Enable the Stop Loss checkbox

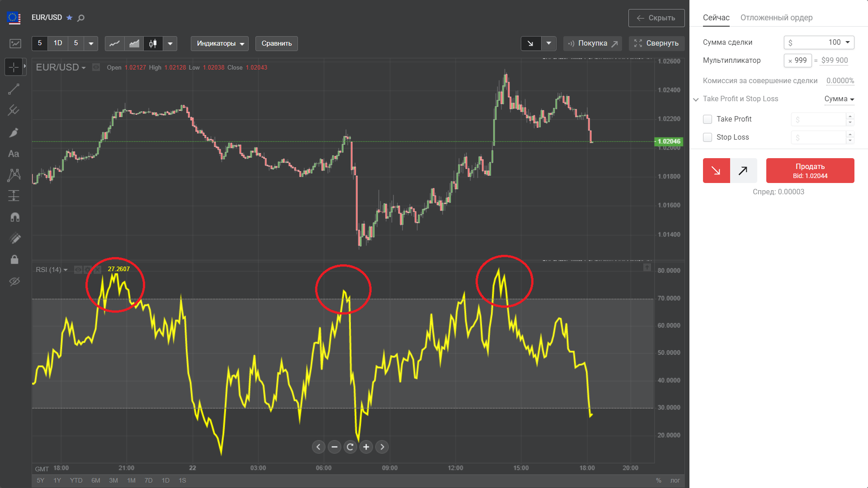pyautogui.click(x=708, y=137)
